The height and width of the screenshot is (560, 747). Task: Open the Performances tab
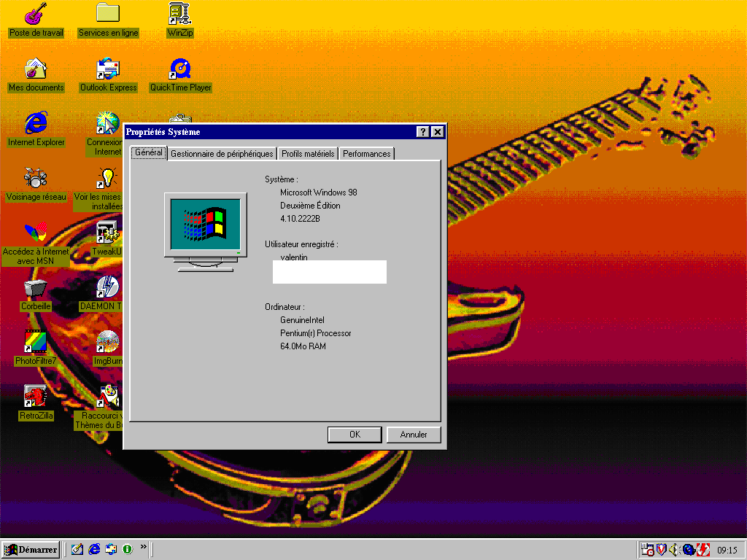366,154
